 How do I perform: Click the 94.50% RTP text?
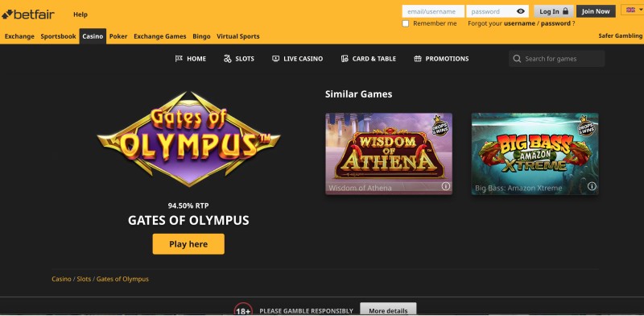click(188, 206)
